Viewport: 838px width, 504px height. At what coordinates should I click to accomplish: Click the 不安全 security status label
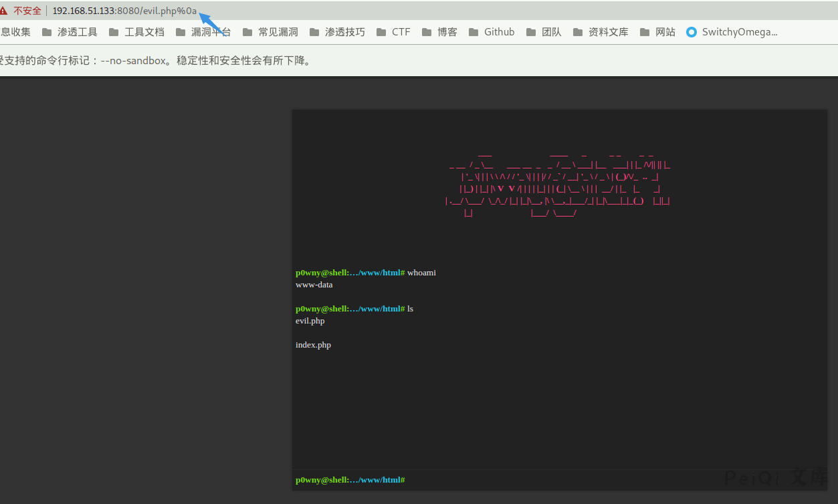27,11
